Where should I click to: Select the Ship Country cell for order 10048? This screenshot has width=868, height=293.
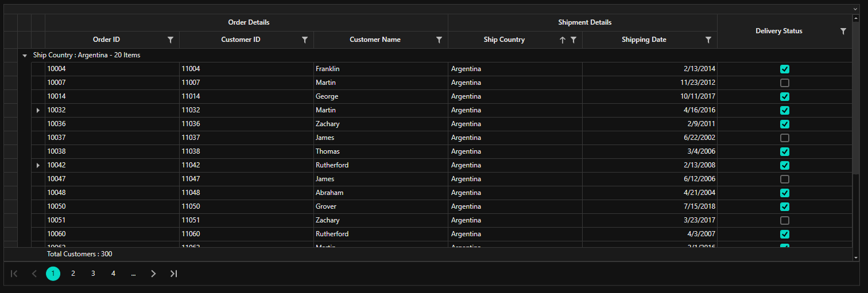(516, 193)
